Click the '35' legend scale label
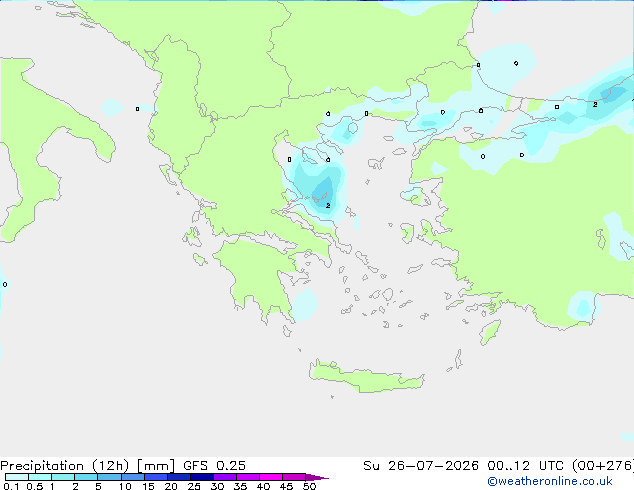Image resolution: width=634 pixels, height=490 pixels. 240,486
